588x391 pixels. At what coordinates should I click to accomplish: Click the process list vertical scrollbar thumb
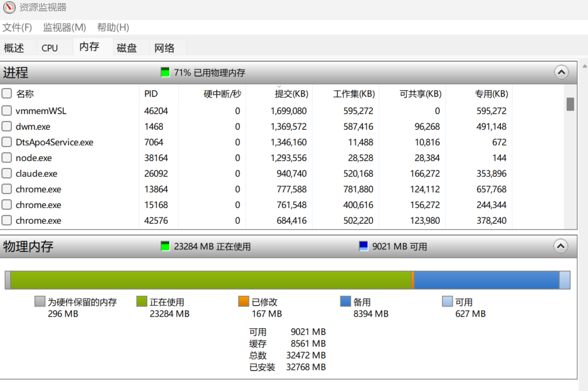coord(570,104)
